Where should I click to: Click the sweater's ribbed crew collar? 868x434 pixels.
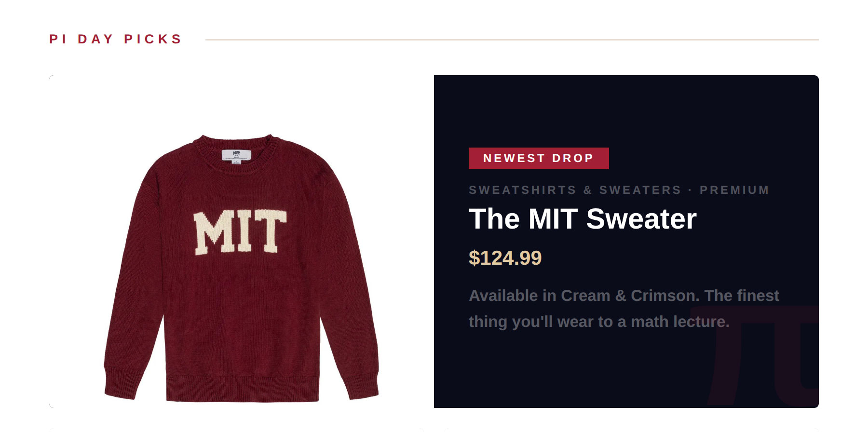coord(236,143)
